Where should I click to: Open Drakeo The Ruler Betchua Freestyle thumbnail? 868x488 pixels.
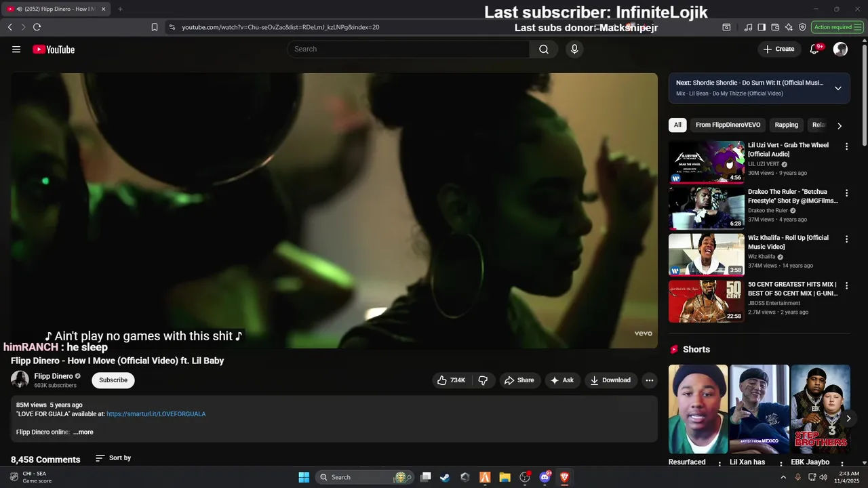coord(707,208)
